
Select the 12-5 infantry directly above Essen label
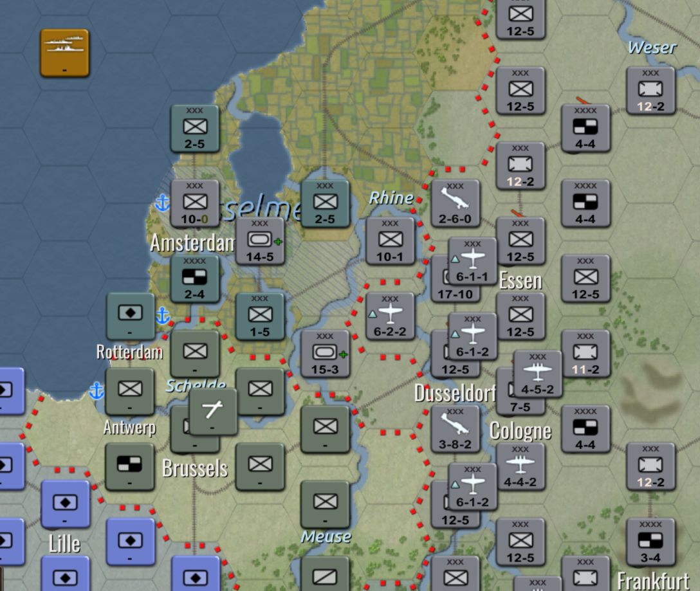click(520, 242)
